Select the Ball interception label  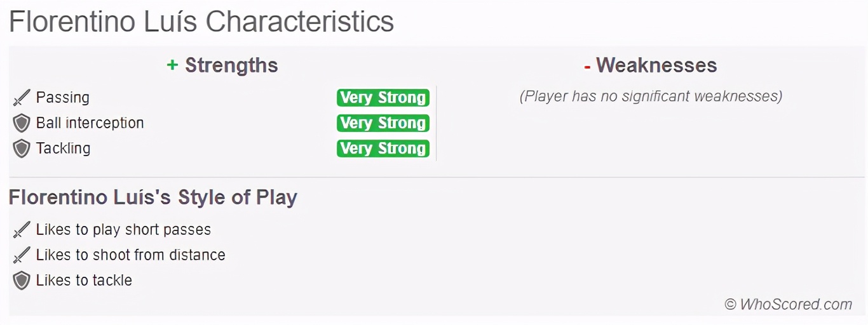(x=90, y=123)
